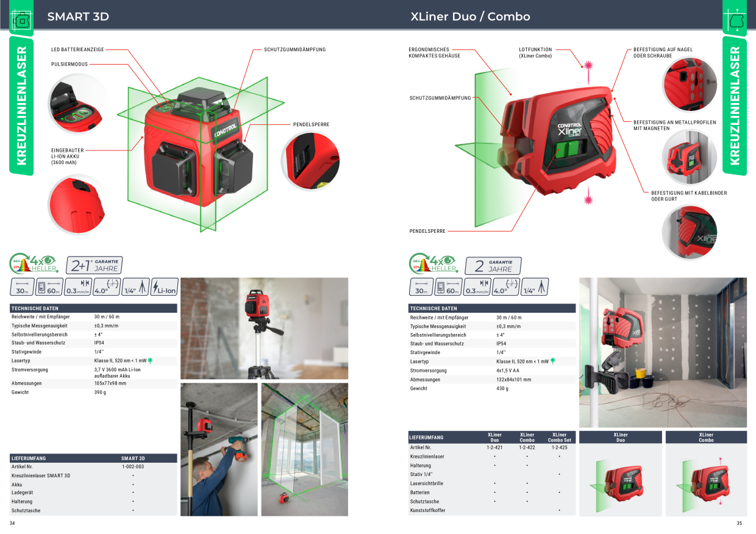Click the laser icon beside the SMART 3D header
The height and width of the screenshot is (534, 756).
pyautogui.click(x=23, y=21)
